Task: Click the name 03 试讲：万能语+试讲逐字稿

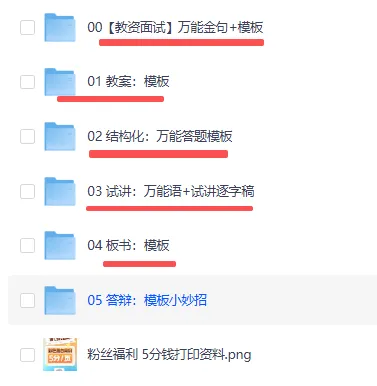Action: tap(171, 191)
